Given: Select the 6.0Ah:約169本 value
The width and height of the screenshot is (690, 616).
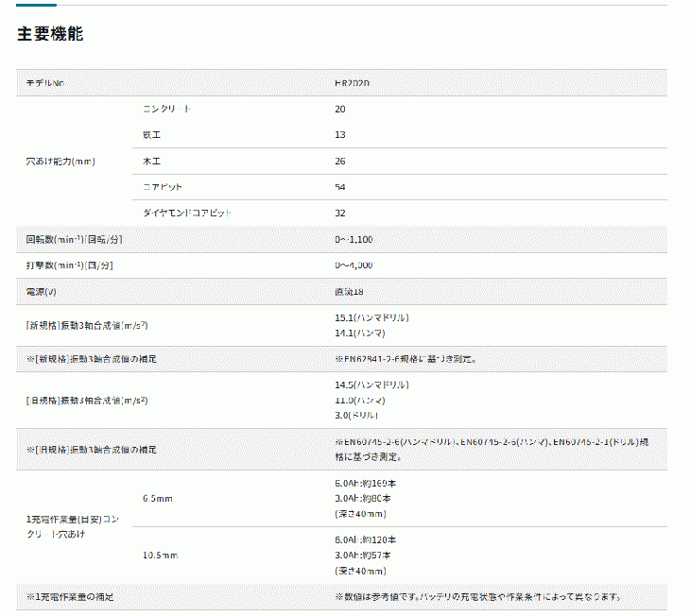Looking at the screenshot, I should point(365,483).
